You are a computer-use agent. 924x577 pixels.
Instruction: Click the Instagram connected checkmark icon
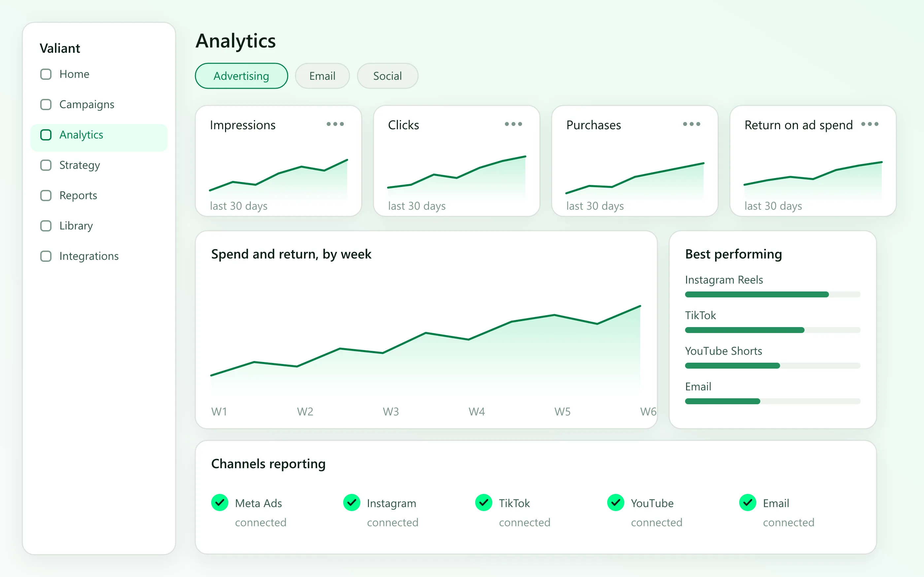[x=352, y=502]
